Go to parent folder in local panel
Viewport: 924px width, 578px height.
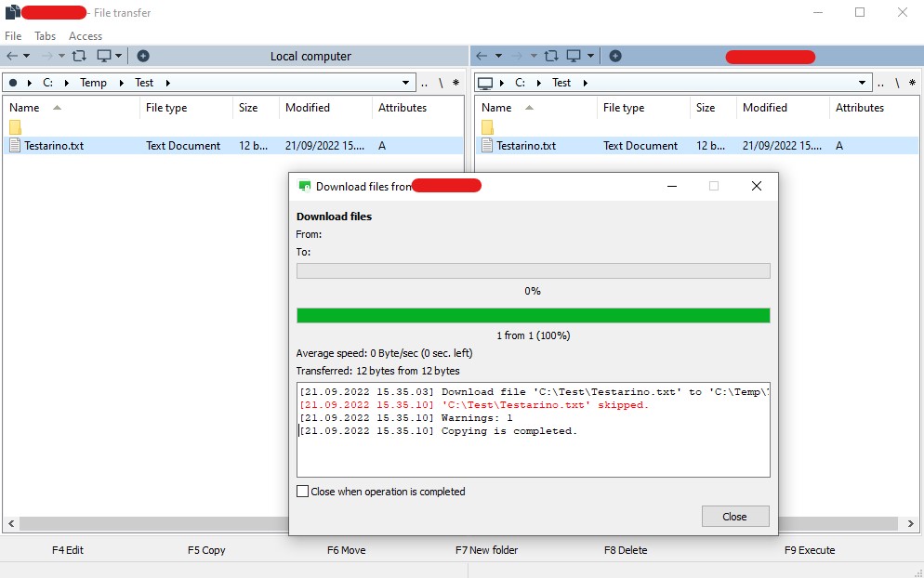pos(424,83)
